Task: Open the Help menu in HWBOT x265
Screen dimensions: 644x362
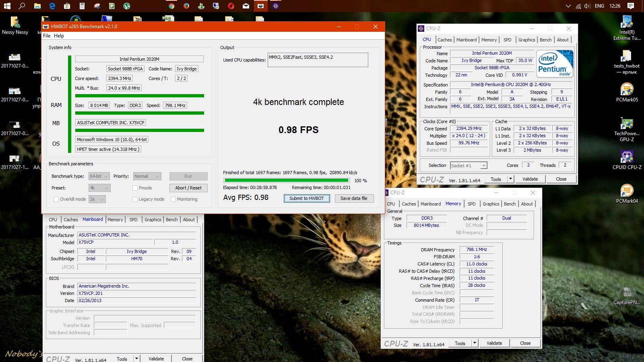Action: [59, 36]
